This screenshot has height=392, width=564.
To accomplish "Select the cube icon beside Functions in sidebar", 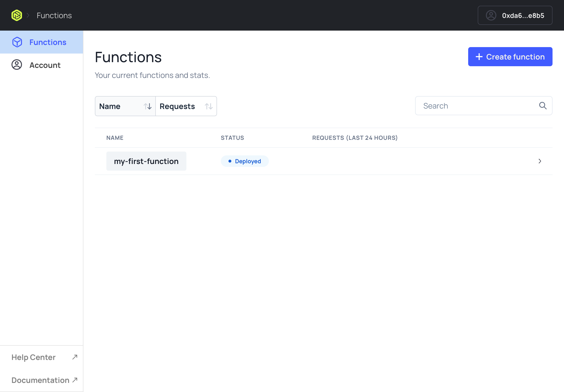I will pos(17,42).
